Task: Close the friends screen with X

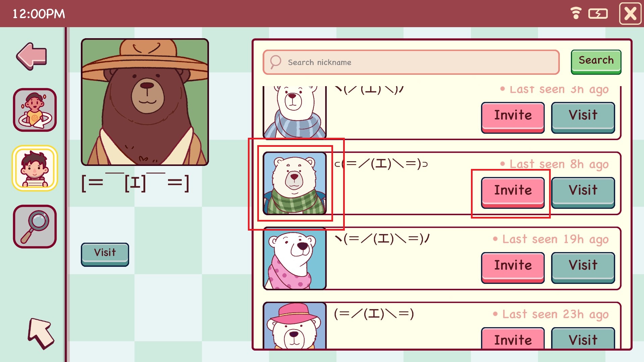Action: point(630,14)
